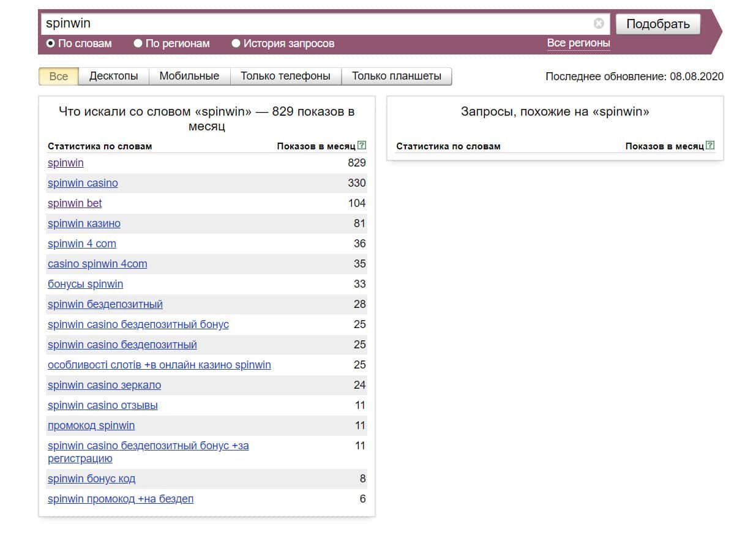Select the 'История запросов' radio option
The height and width of the screenshot is (535, 756).
tap(236, 43)
